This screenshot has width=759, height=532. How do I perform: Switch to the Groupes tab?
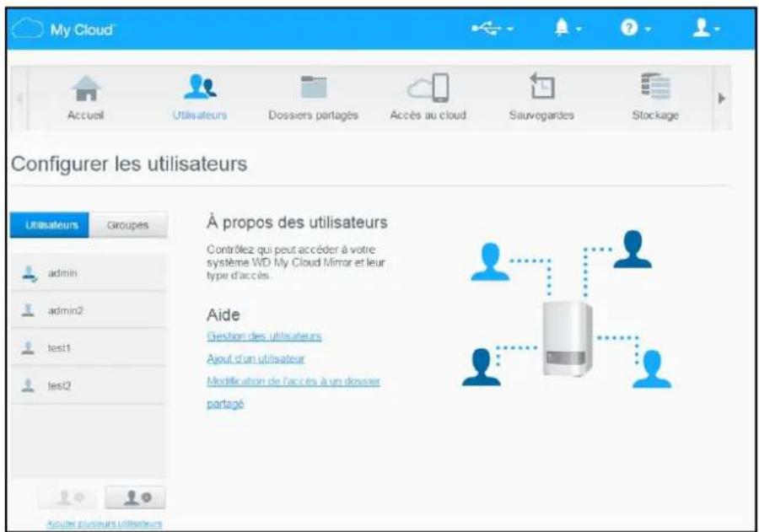(x=128, y=225)
